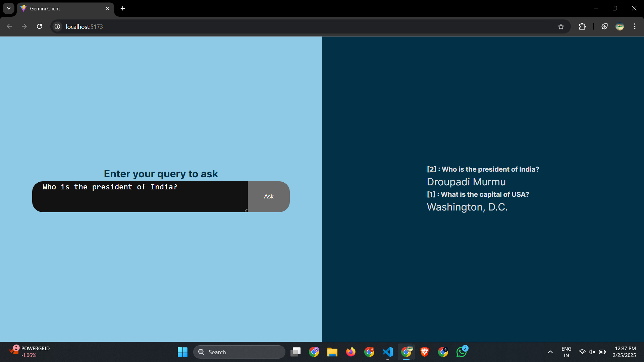Open Chrome three-dot menu

click(635, 26)
